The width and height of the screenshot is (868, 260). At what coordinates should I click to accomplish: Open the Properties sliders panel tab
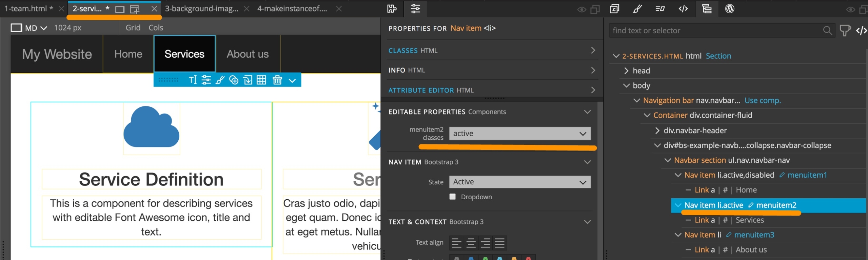[415, 9]
